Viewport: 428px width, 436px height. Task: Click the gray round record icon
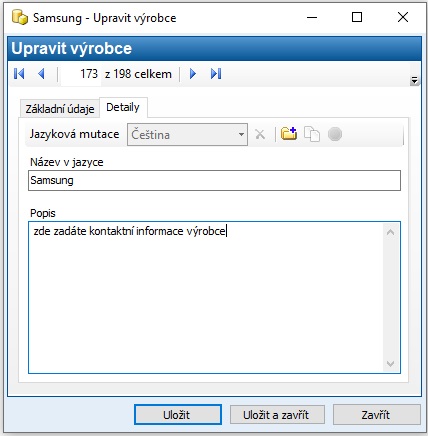pyautogui.click(x=335, y=134)
